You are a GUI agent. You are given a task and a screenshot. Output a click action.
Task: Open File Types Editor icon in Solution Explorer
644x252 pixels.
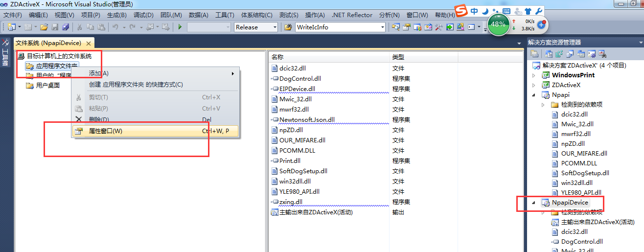coord(570,54)
